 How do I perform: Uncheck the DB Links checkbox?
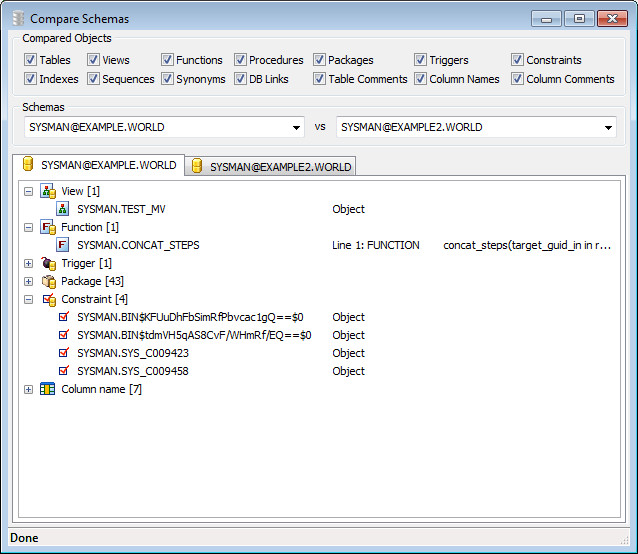(240, 79)
